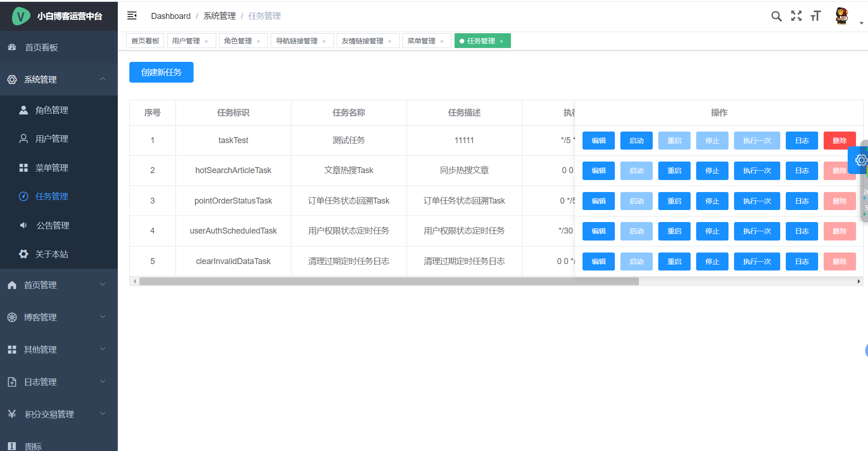Click 执行一次 for userAuthScheduledTask row

pyautogui.click(x=757, y=231)
